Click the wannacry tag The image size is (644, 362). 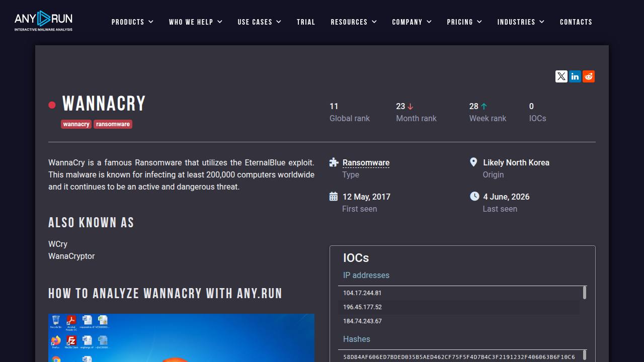(x=76, y=124)
